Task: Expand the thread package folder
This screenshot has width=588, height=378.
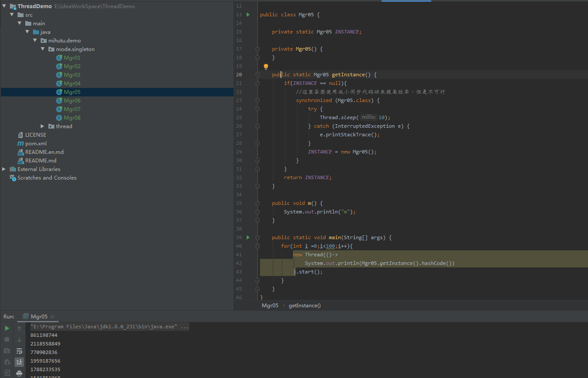Action: pos(42,126)
